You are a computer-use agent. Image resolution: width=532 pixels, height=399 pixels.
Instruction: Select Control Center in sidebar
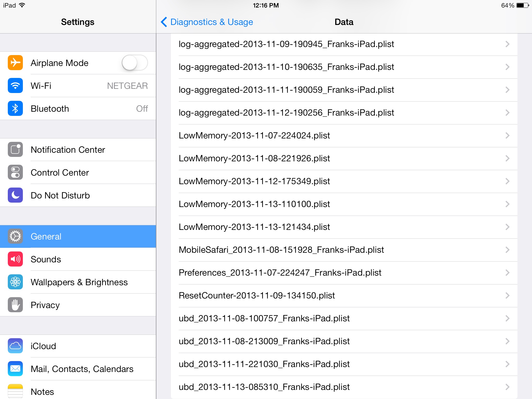78,172
